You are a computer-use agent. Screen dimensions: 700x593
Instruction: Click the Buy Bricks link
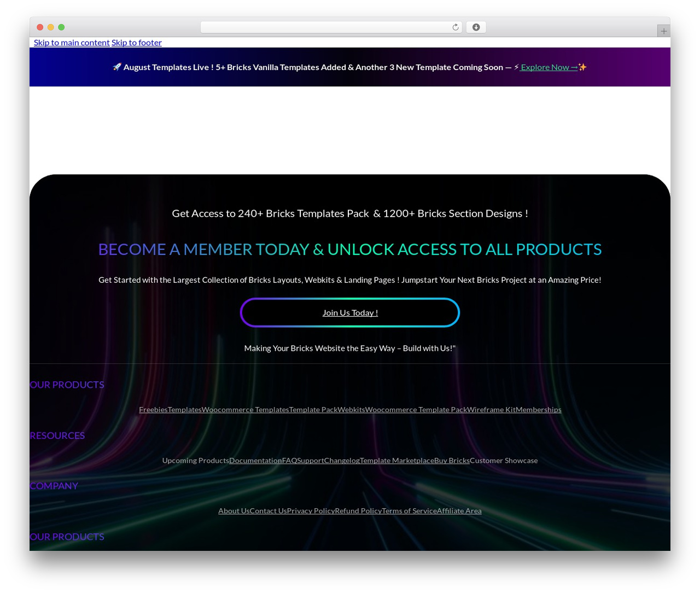click(x=452, y=461)
